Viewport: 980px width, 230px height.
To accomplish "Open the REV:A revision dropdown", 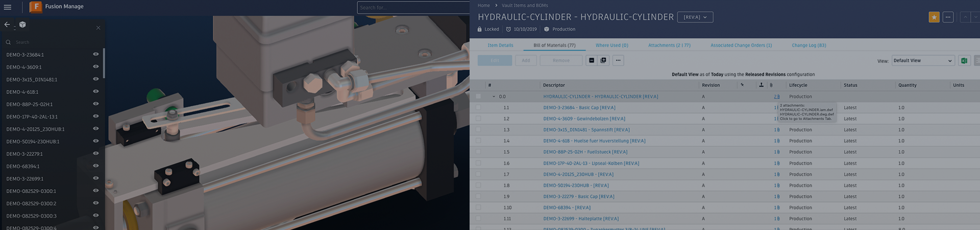I will pyautogui.click(x=695, y=17).
